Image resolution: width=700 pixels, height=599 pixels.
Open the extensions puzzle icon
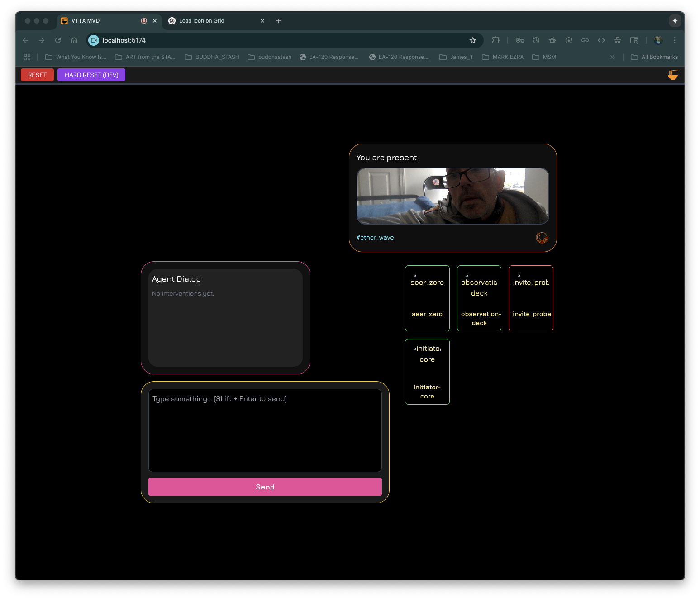[496, 40]
